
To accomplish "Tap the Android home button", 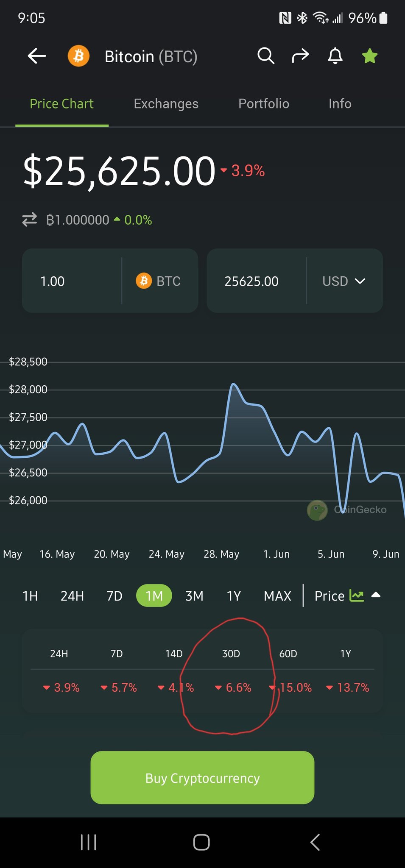I will coord(201,842).
